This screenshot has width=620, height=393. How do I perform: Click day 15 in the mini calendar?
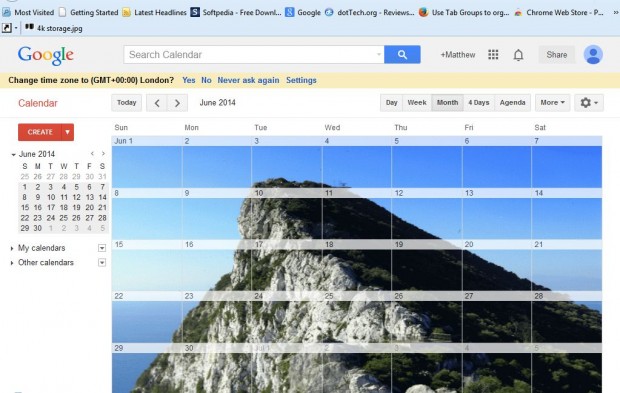(25, 208)
